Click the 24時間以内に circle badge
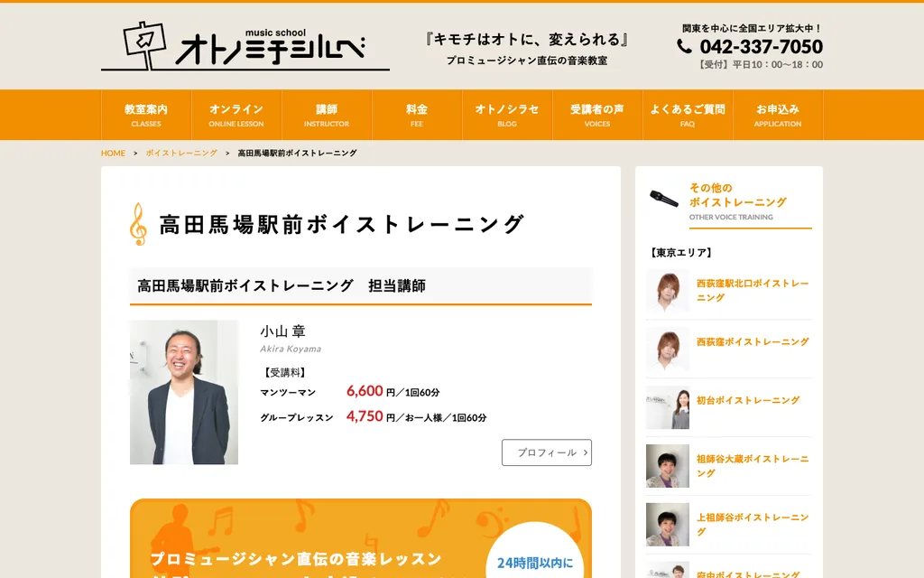 pos(534,550)
